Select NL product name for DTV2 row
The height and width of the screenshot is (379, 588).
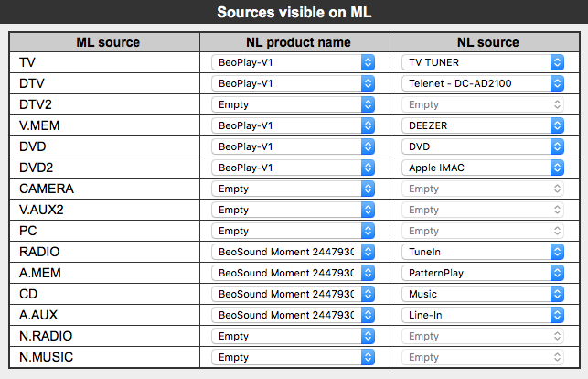pyautogui.click(x=293, y=104)
